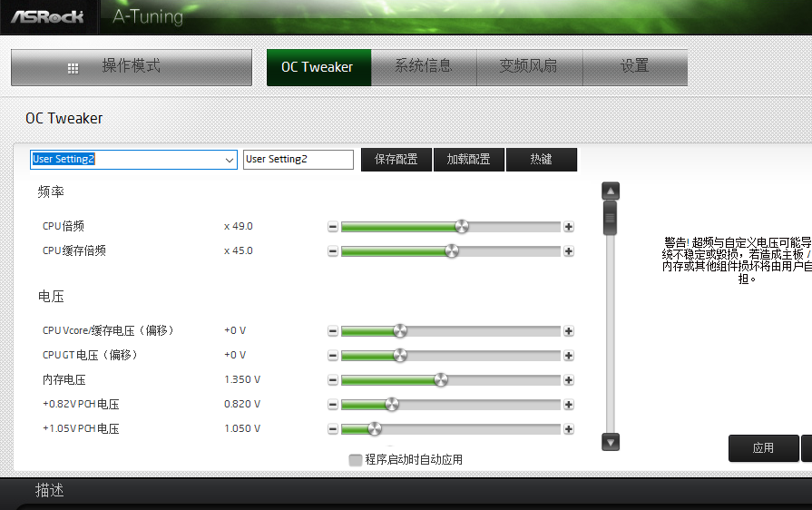The image size is (812, 510).
Task: Click the 1.350 V memory voltage value
Action: pos(242,379)
